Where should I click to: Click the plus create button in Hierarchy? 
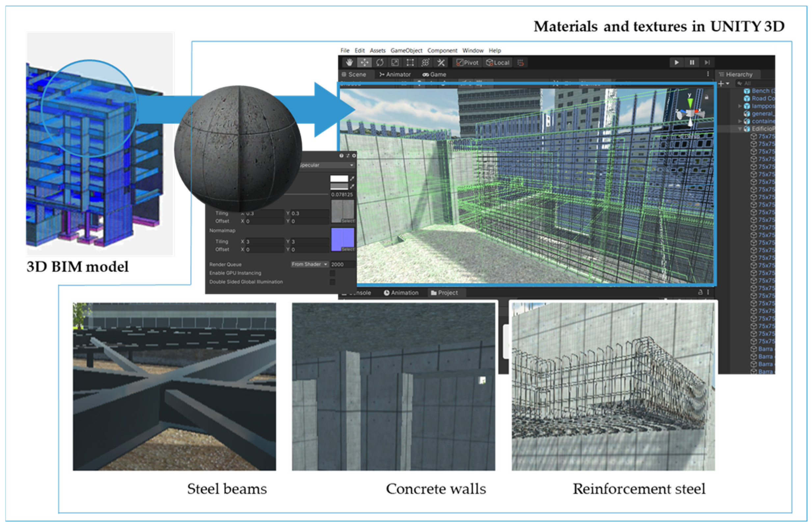coord(720,84)
